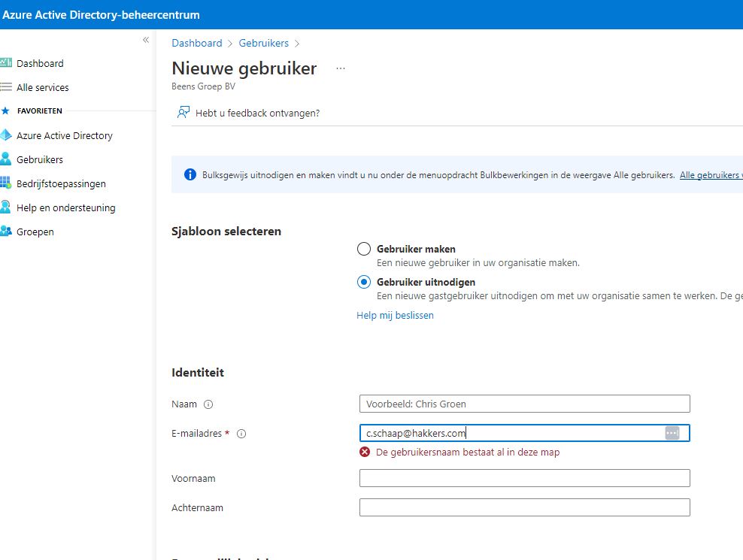Click the Dashboard breadcrumb link

tap(196, 43)
